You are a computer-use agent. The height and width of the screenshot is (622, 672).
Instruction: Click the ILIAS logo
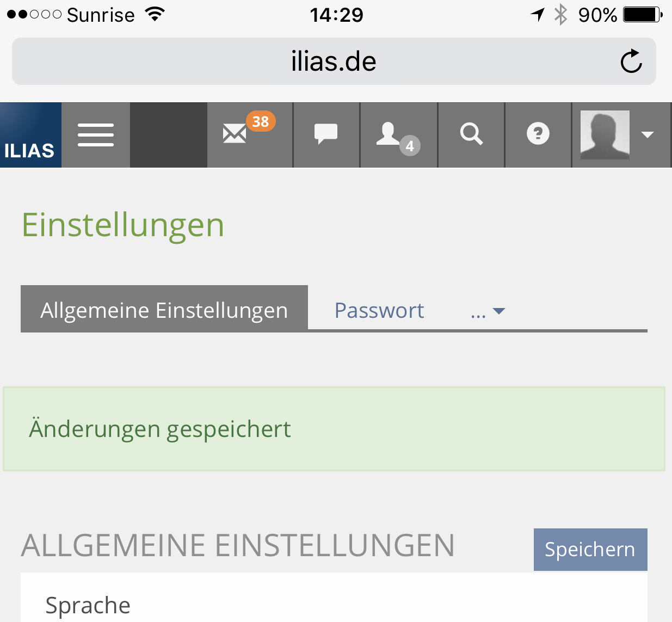[30, 135]
